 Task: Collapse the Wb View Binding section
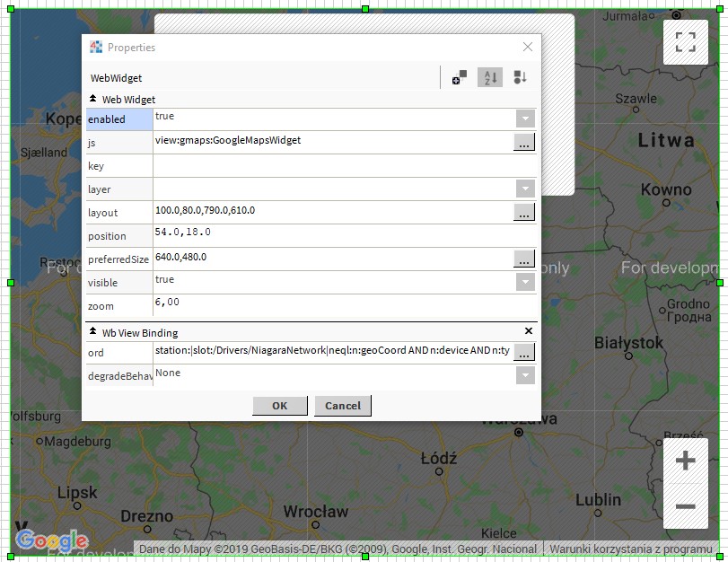(x=93, y=332)
